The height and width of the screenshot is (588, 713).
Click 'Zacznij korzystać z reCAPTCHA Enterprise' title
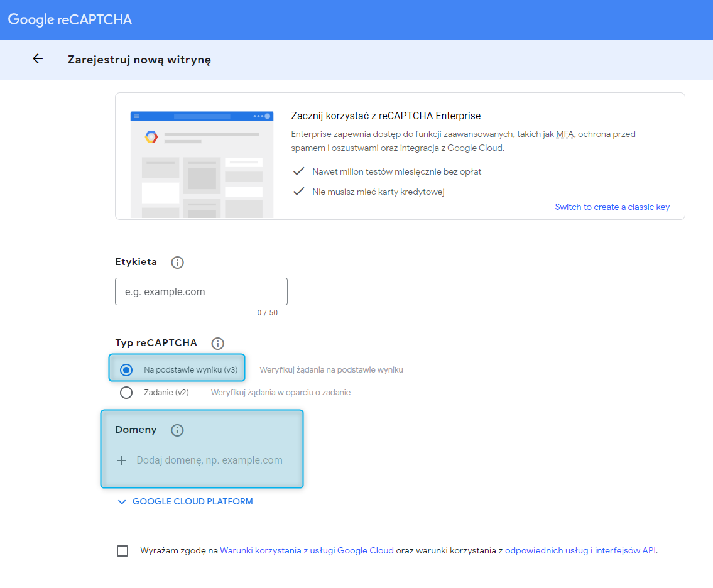tap(386, 116)
